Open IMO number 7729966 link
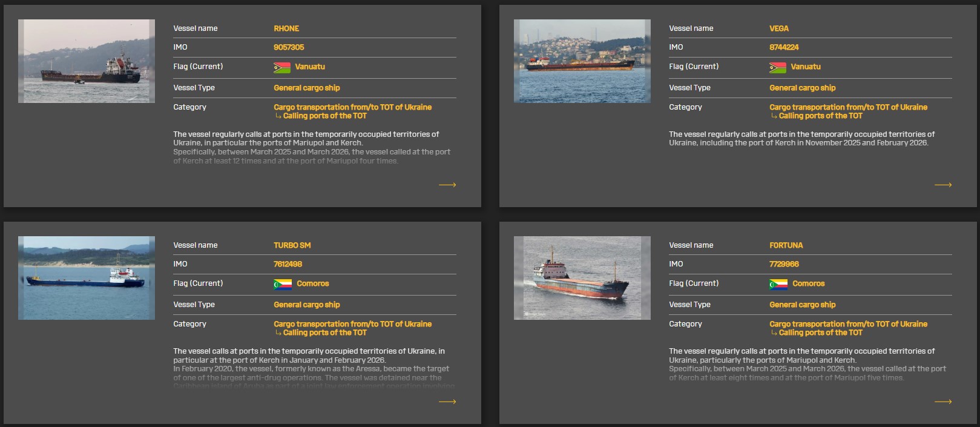This screenshot has width=980, height=427. tap(784, 264)
